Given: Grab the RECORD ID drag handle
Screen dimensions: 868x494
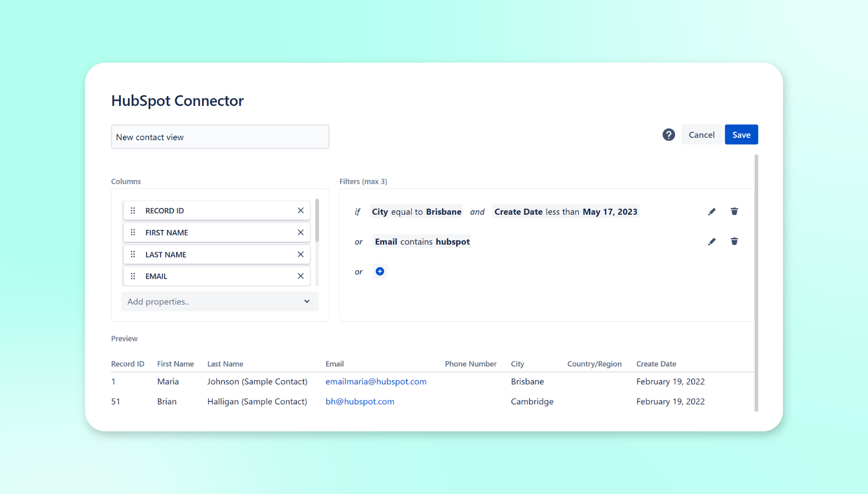Looking at the screenshot, I should 133,210.
